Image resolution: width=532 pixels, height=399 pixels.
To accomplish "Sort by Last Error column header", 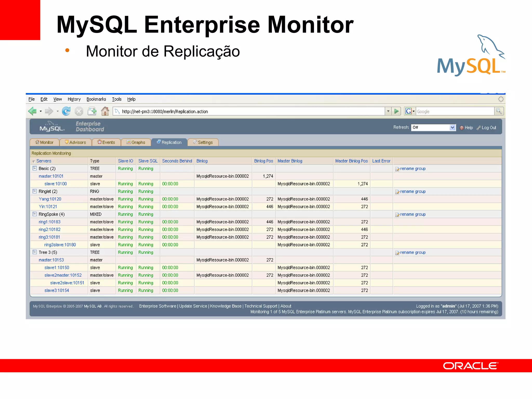I will click(x=381, y=161).
